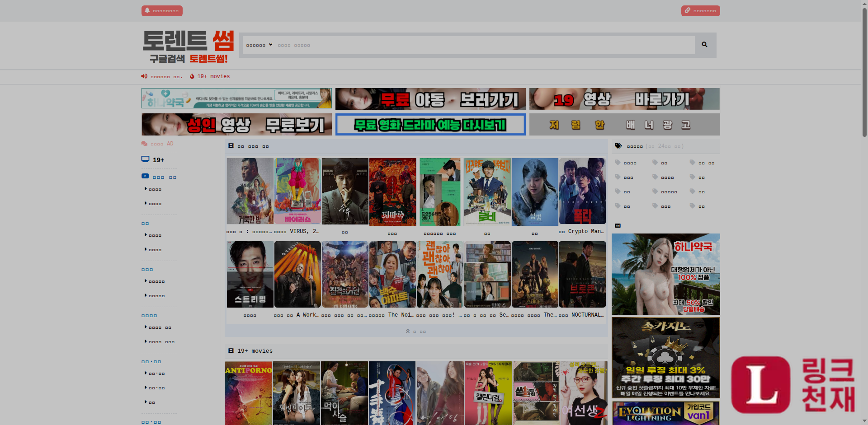Open the 침범 movie poster

535,192
